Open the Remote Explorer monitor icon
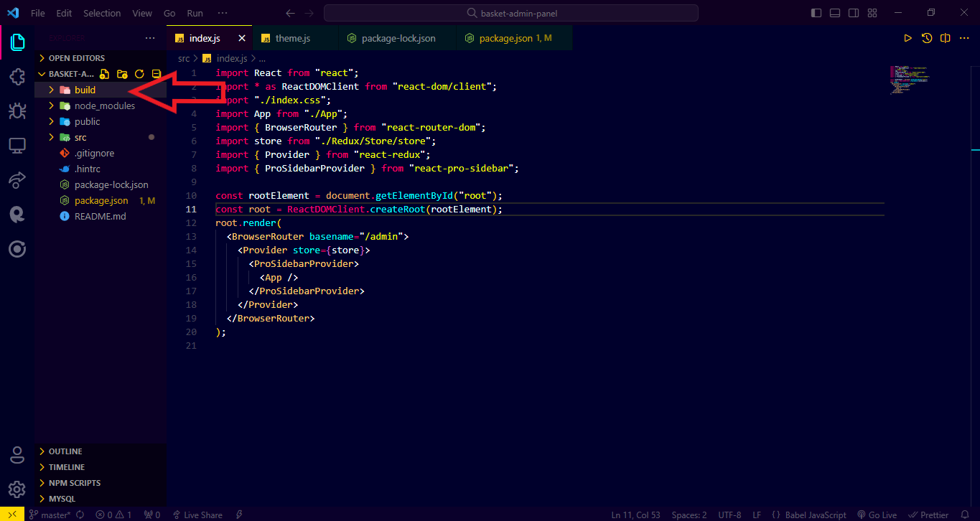The width and height of the screenshot is (980, 521). coord(17,146)
